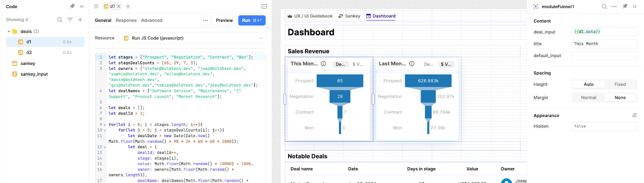Screen dimensions: 644x183
Task: Open filter options in Code panel
Action: pyautogui.click(x=70, y=20)
